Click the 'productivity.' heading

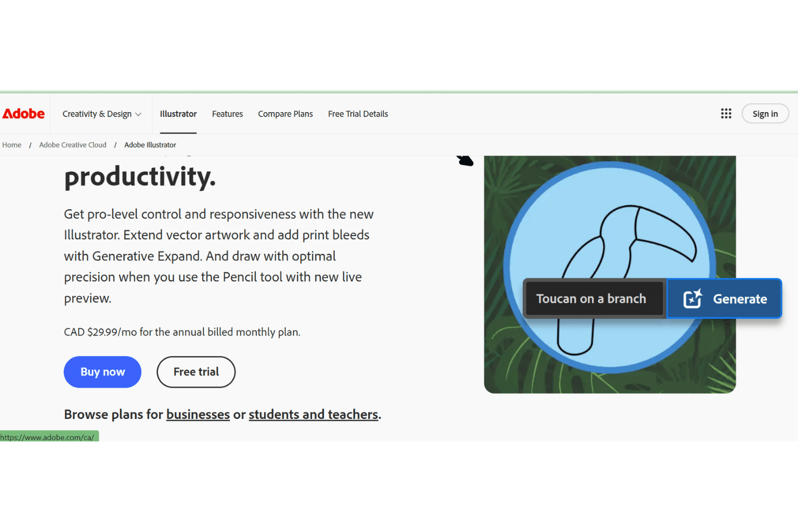tap(140, 177)
